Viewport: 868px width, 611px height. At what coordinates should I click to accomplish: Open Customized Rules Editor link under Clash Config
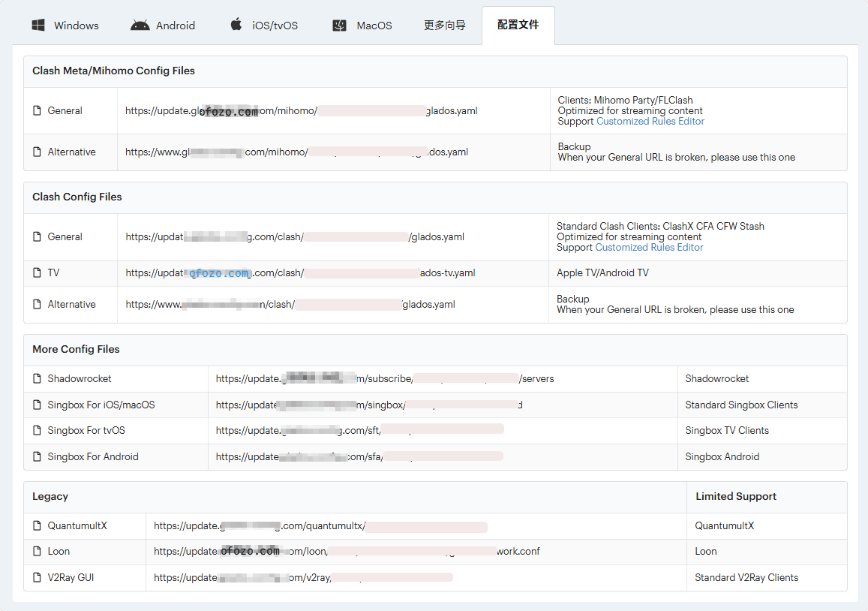649,248
